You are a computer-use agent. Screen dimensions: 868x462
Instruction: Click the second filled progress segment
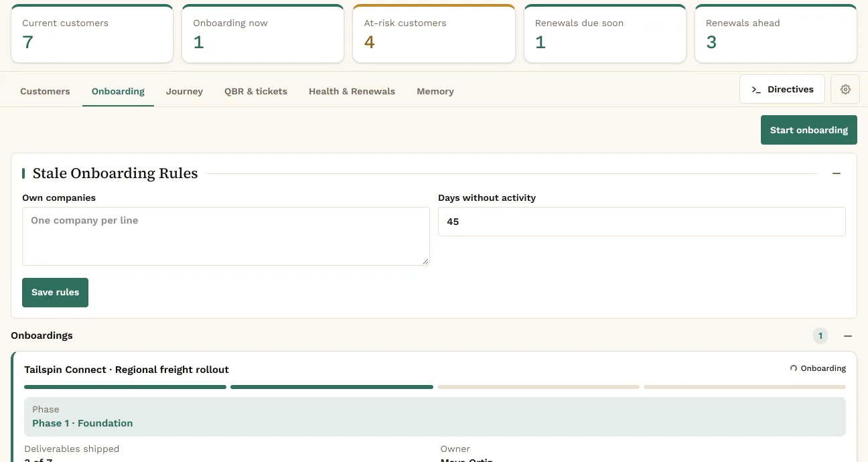[332, 387]
